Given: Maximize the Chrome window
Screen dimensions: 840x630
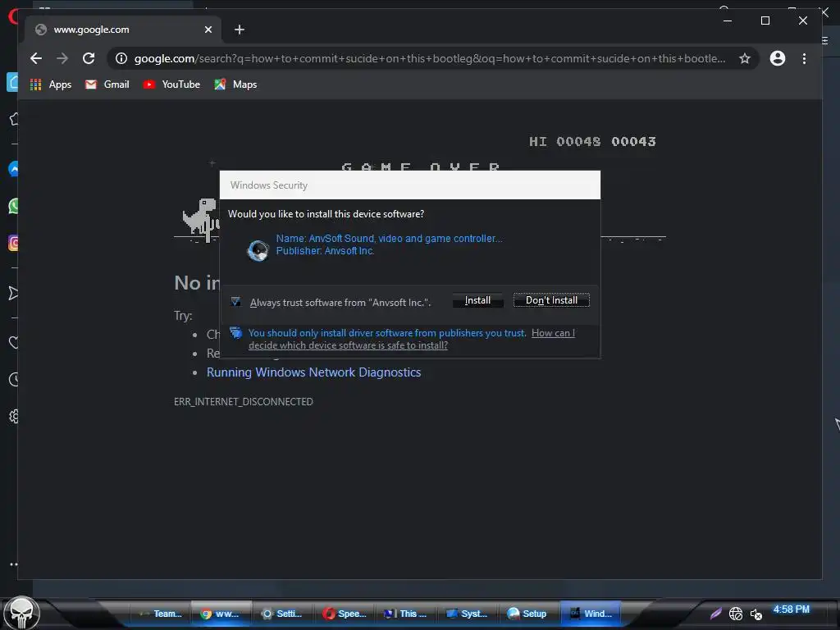Looking at the screenshot, I should (x=765, y=21).
